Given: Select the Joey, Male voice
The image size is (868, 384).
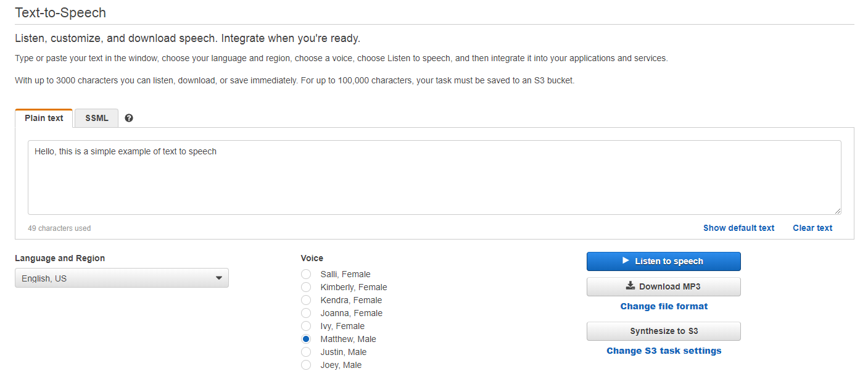Looking at the screenshot, I should point(306,365).
